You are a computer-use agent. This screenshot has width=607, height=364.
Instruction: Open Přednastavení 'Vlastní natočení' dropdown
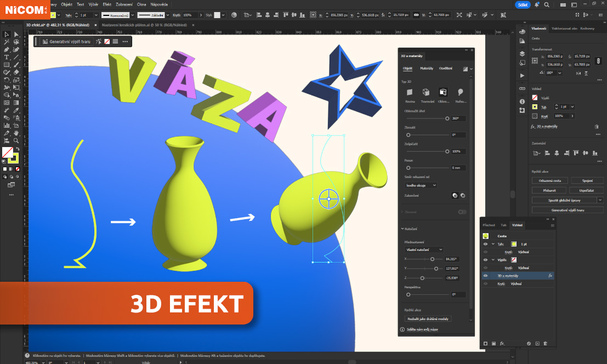pos(424,249)
